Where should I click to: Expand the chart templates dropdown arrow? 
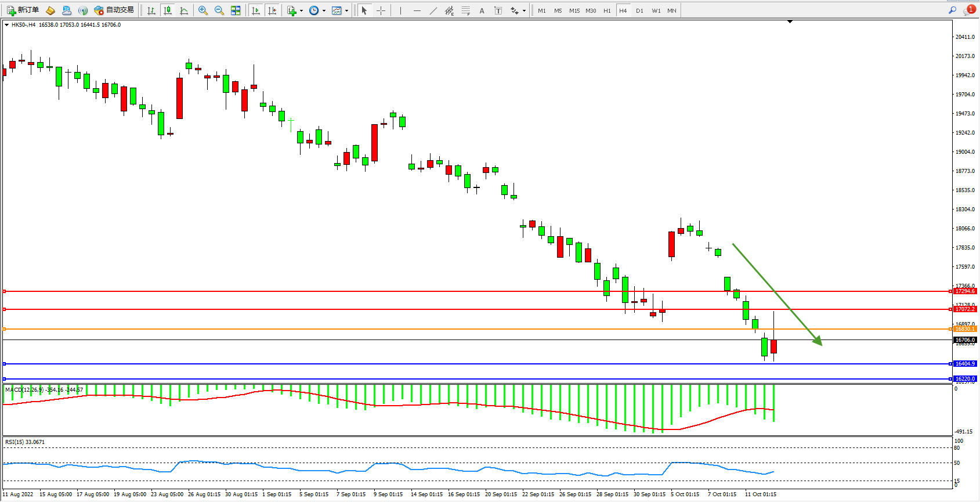point(346,10)
